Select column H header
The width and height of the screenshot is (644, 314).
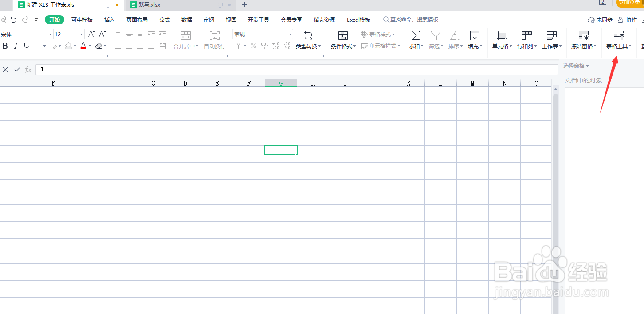tap(313, 83)
